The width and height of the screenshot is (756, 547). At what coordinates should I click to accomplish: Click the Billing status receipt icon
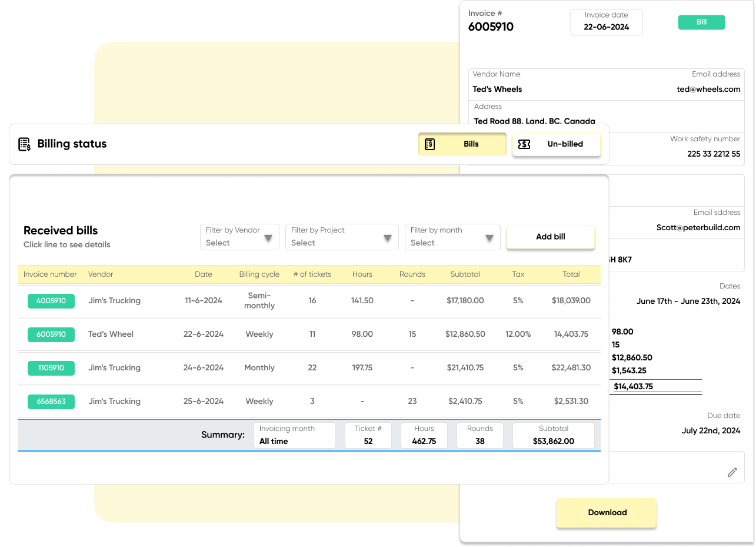(25, 143)
